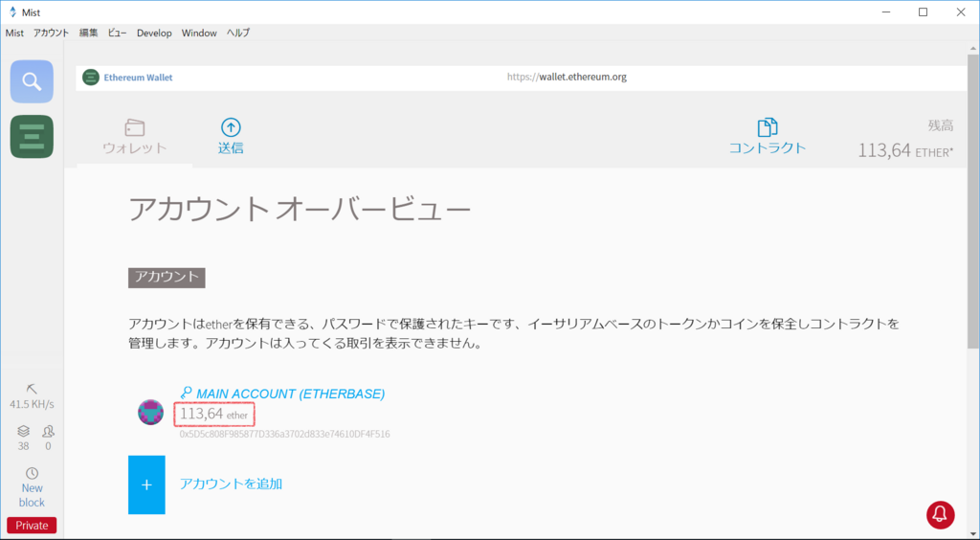The width and height of the screenshot is (980, 540).
Task: Click the アカウントを追加 link
Action: (x=231, y=484)
